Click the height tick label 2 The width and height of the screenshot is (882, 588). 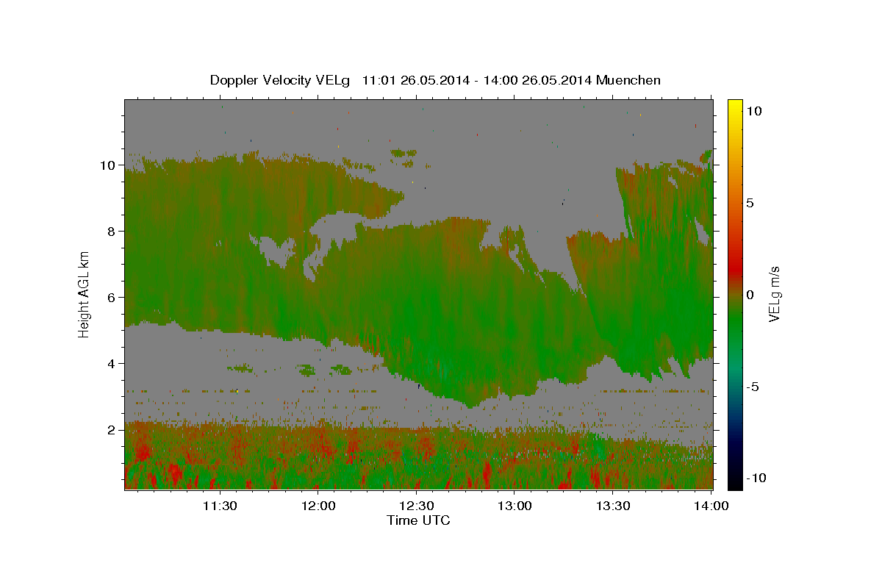tap(112, 429)
